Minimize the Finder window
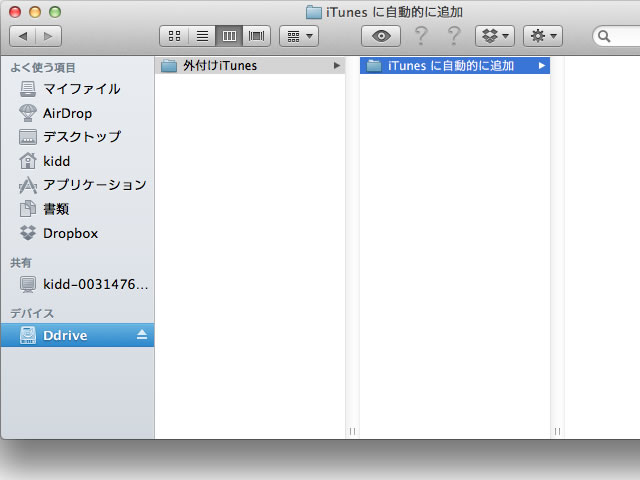Image resolution: width=640 pixels, height=480 pixels. click(35, 12)
